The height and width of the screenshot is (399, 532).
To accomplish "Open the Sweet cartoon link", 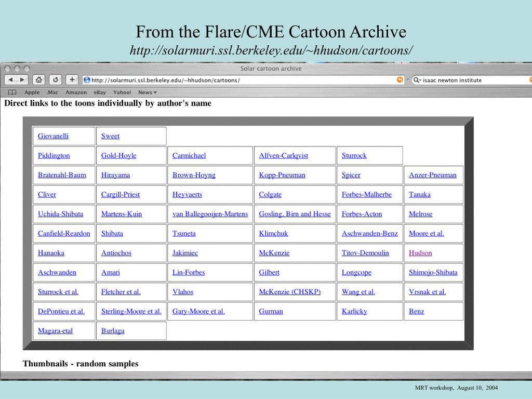I will (x=110, y=136).
